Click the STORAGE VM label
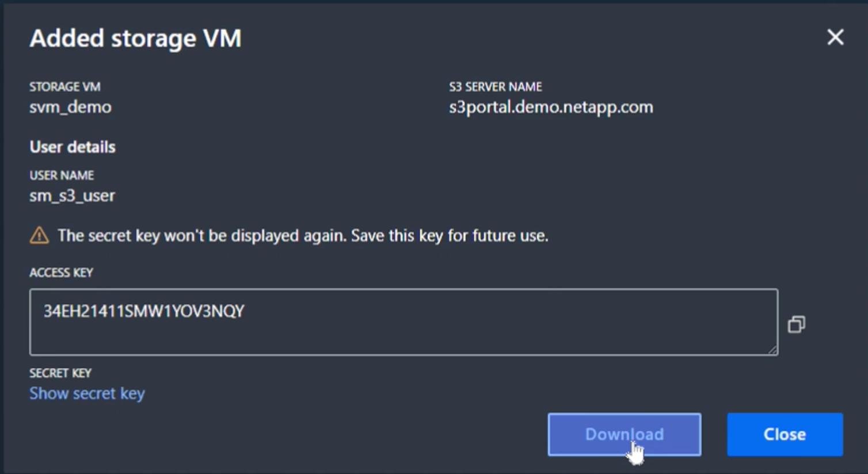This screenshot has height=474, width=868. [64, 87]
